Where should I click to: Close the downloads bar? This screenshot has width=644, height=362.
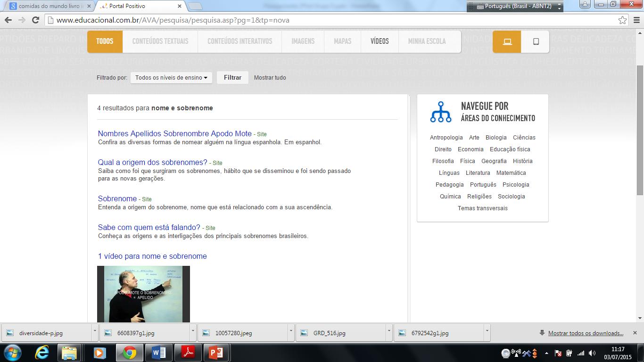[635, 333]
